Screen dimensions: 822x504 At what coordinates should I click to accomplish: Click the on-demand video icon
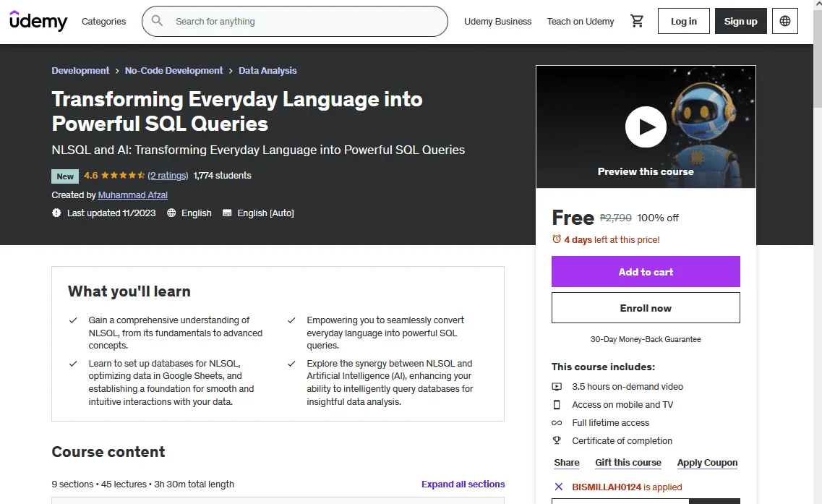(x=557, y=387)
